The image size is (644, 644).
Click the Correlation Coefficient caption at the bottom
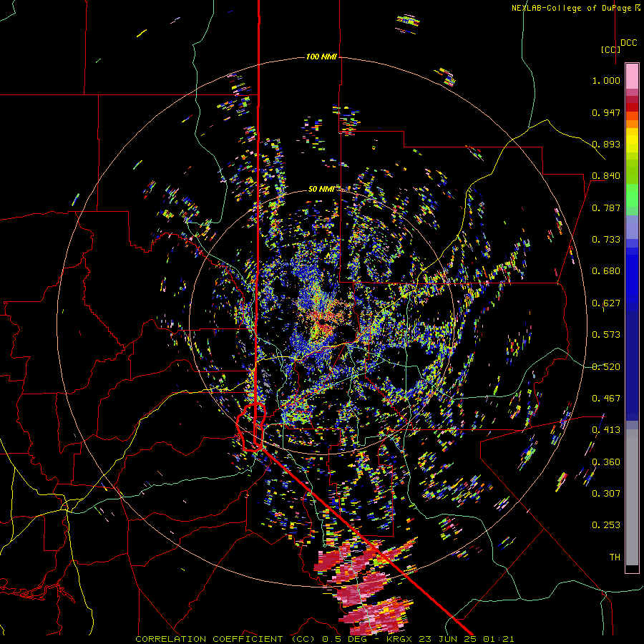[x=324, y=639]
